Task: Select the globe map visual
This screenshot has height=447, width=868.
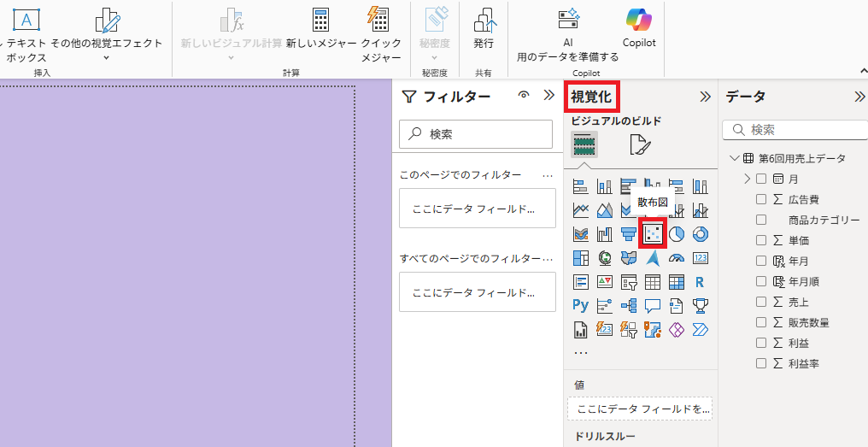Action: (x=605, y=258)
